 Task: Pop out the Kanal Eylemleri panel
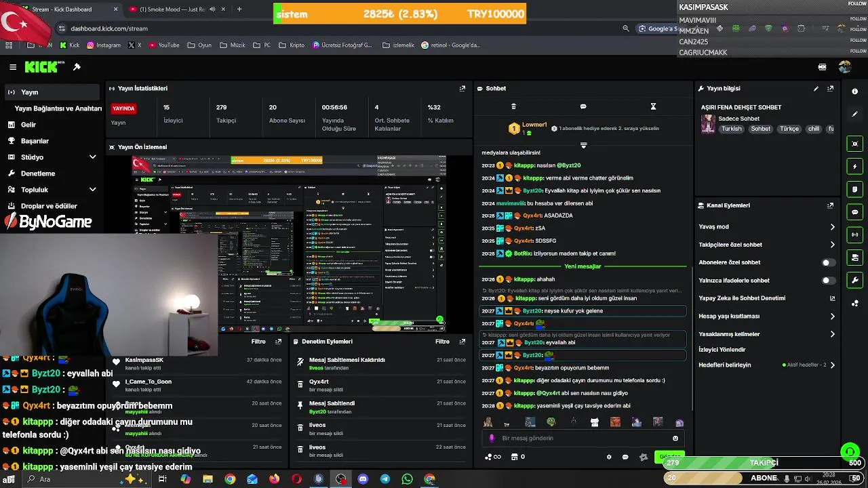coord(830,205)
